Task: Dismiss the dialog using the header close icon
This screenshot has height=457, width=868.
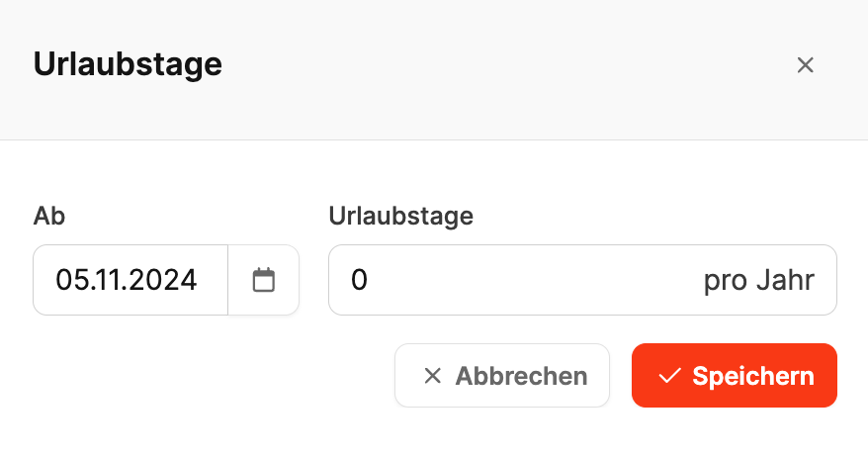Action: pos(805,65)
